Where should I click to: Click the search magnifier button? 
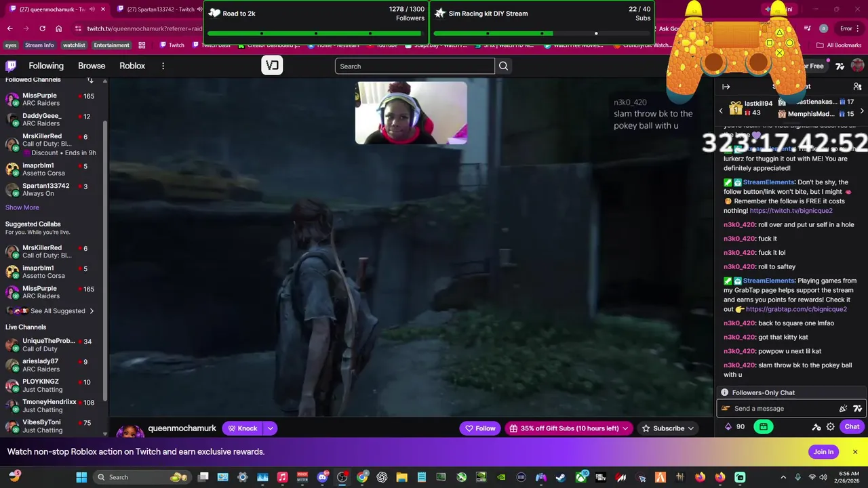[503, 66]
